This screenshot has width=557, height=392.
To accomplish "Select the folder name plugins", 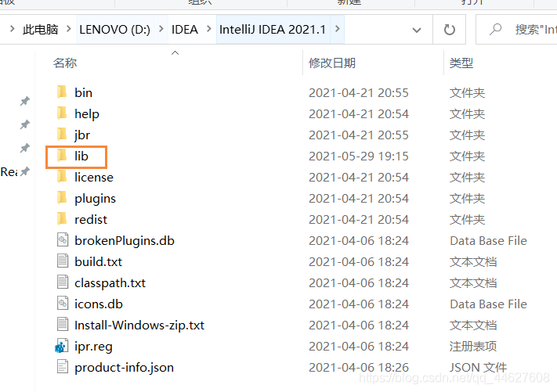I will [96, 199].
